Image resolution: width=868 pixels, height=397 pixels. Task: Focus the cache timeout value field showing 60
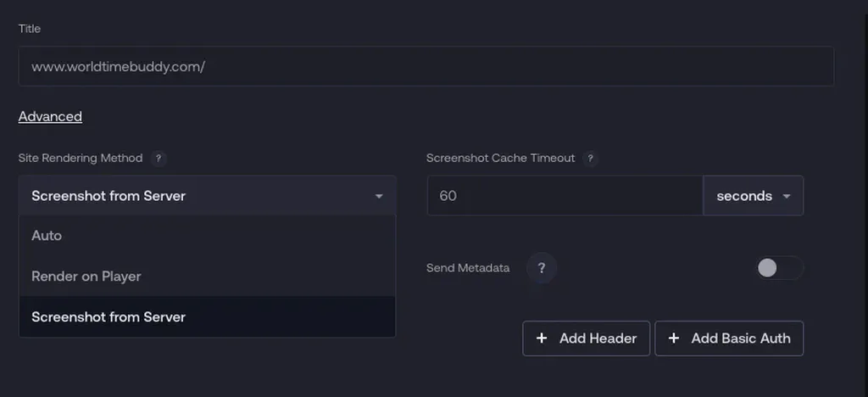pyautogui.click(x=565, y=196)
